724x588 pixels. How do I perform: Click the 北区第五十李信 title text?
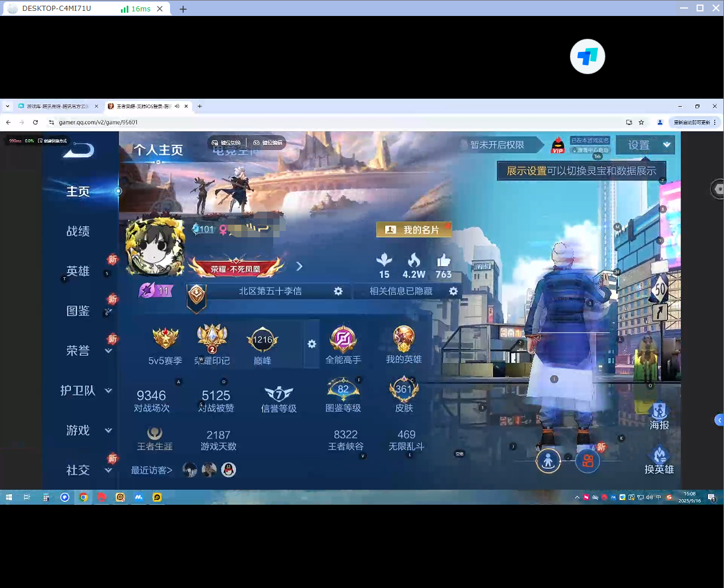tap(270, 291)
